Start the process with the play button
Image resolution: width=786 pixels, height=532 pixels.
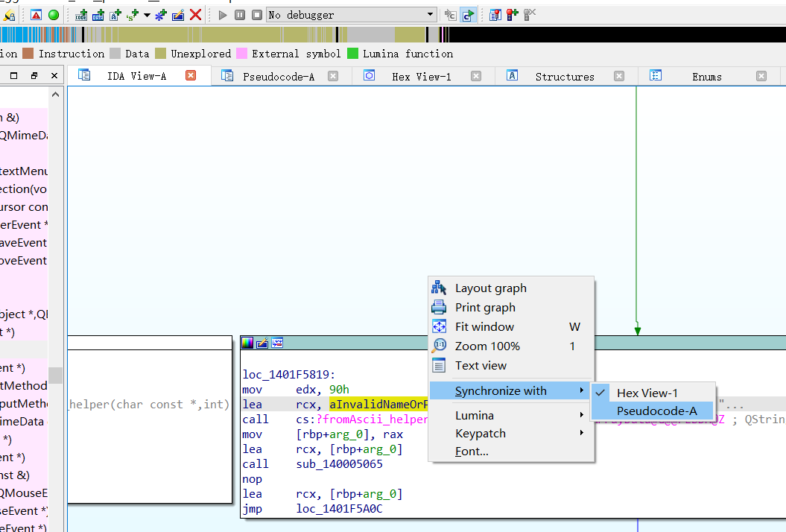(x=223, y=15)
